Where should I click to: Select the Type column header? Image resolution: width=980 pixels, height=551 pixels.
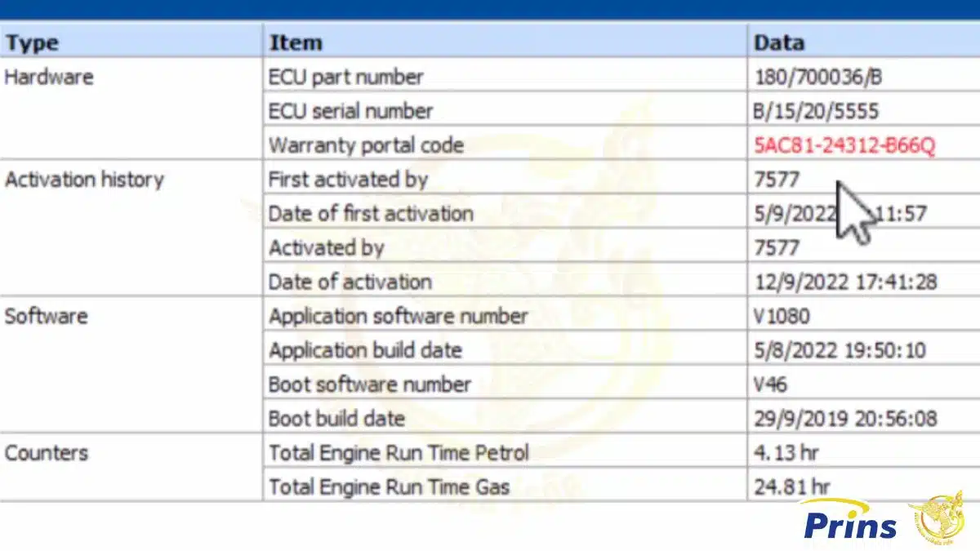pos(131,42)
